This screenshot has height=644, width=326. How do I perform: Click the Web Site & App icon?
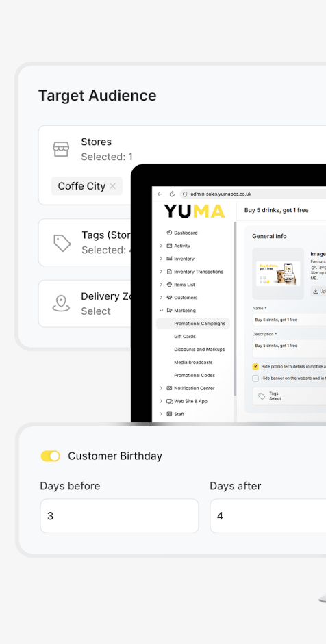(x=169, y=401)
